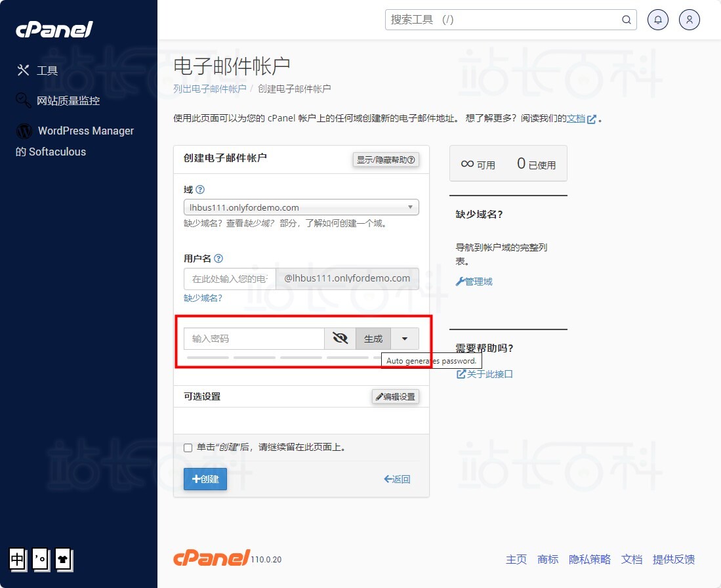Click 编辑设置 button in 可选设置
721x588 pixels.
[396, 396]
